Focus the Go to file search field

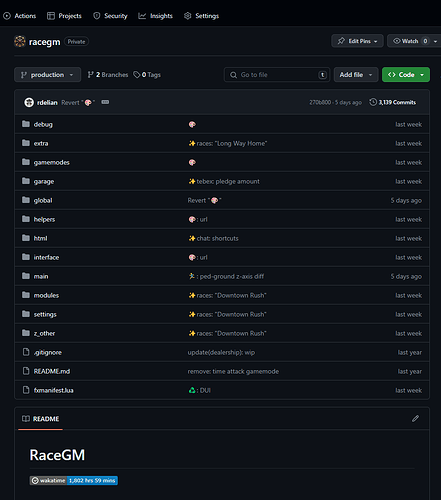(277, 75)
